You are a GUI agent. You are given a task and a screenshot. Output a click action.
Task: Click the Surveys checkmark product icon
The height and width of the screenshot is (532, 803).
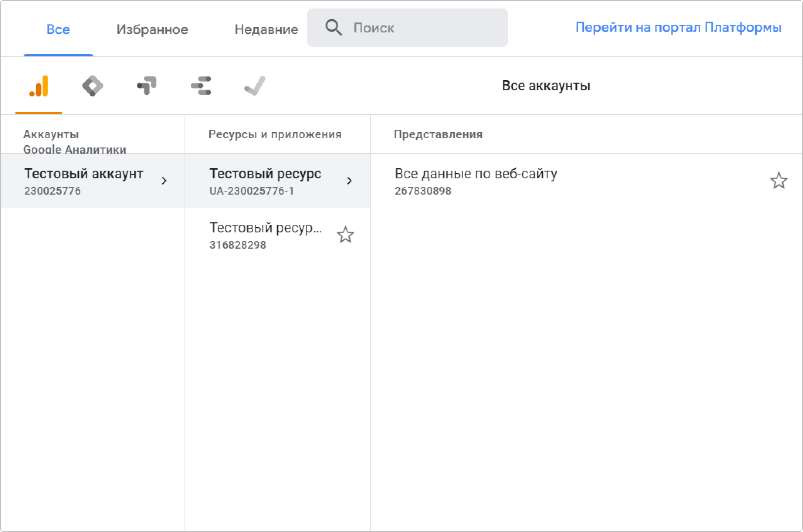[x=255, y=86]
